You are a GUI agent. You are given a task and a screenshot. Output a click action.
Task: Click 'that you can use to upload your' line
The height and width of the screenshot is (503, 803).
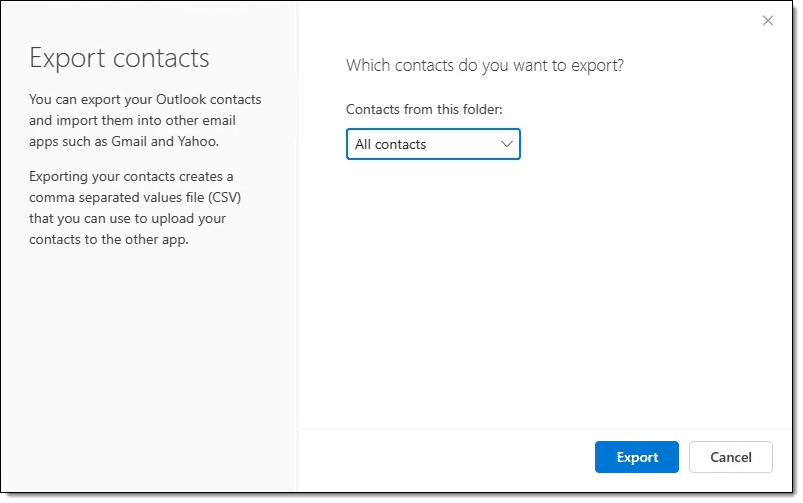point(128,218)
